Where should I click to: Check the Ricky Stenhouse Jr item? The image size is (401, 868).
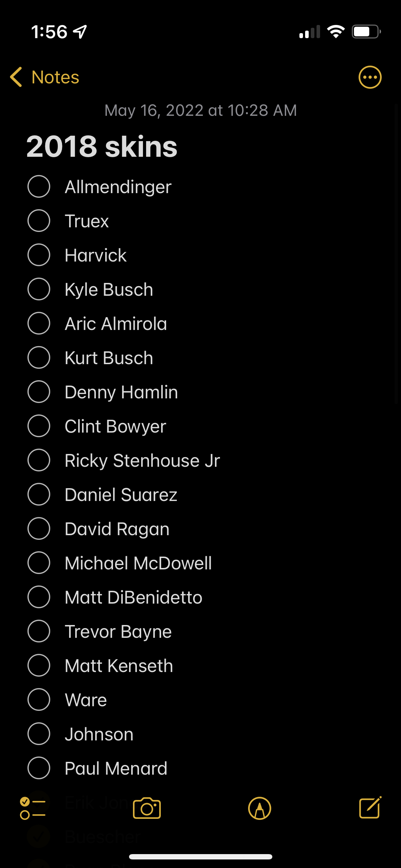(39, 460)
